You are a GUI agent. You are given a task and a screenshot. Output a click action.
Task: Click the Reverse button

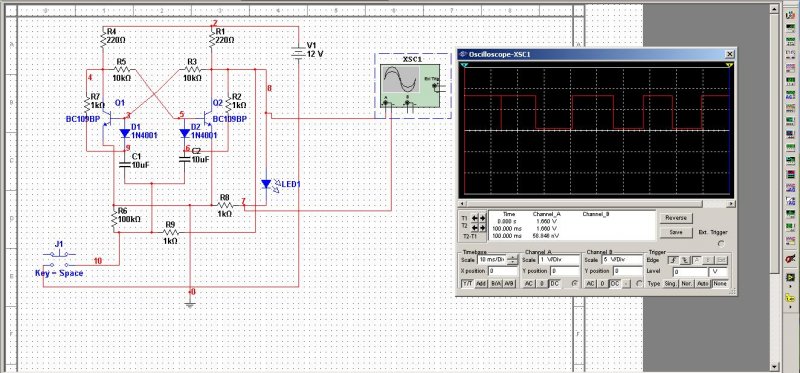tap(676, 218)
